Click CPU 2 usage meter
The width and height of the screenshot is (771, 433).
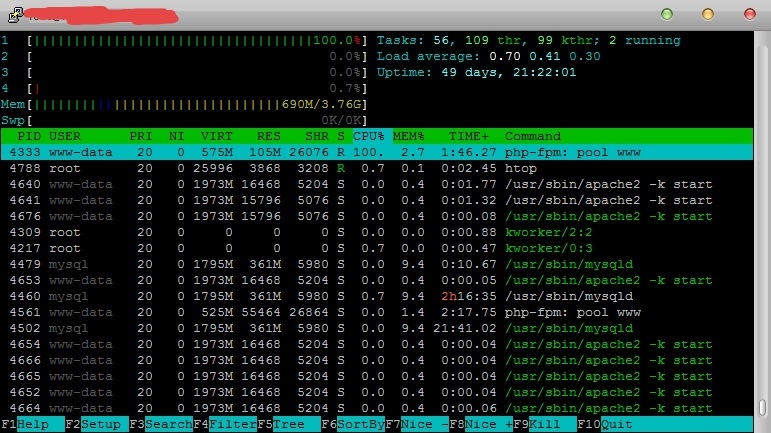coord(184,57)
